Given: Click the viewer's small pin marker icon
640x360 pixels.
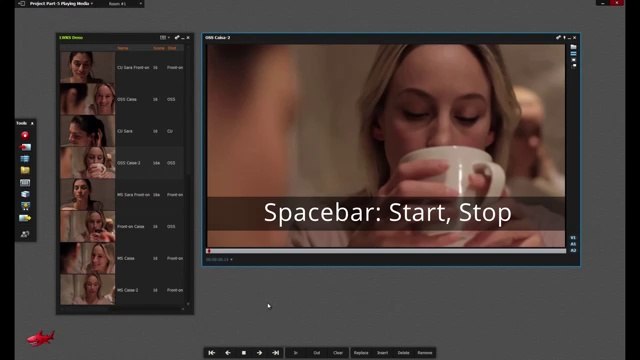Looking at the screenshot, I should pos(564,38).
